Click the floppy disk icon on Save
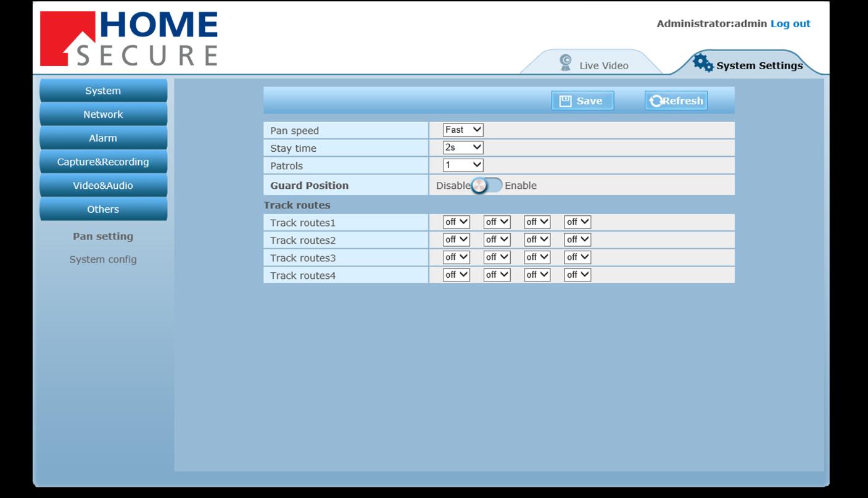Viewport: 868px width, 498px height. 565,101
